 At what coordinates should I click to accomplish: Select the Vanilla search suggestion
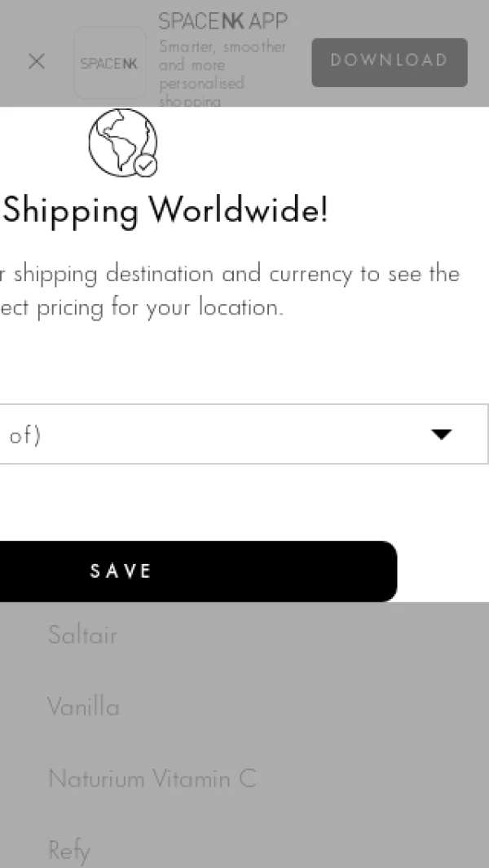(x=83, y=707)
